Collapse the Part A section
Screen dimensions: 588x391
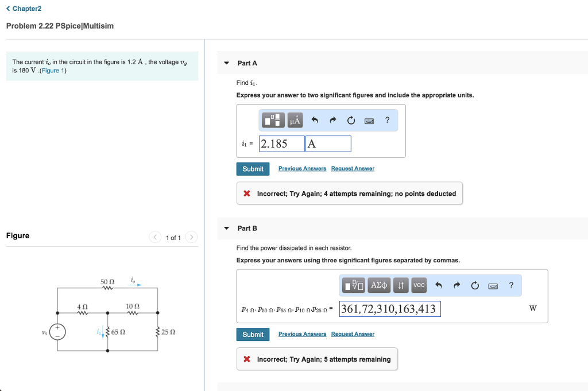coord(226,63)
